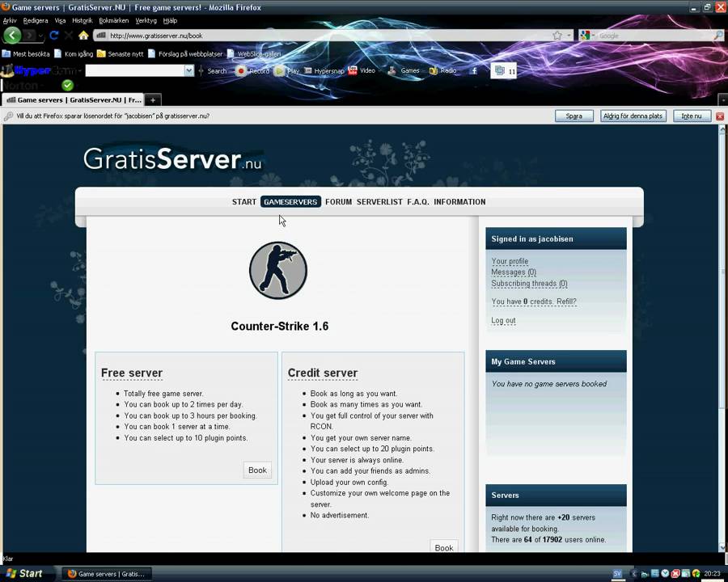Open the home page via house icon
This screenshot has width=728, height=582.
click(83, 36)
